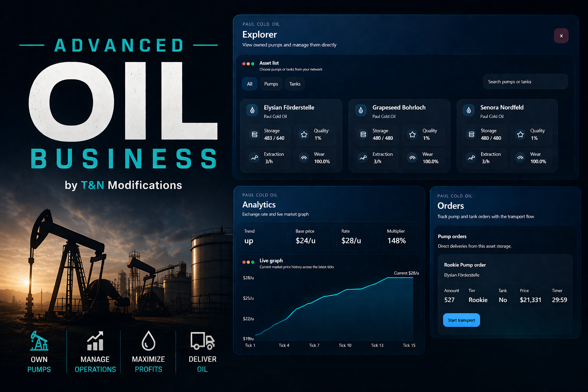Click the Rookie Pump order title

465,265
